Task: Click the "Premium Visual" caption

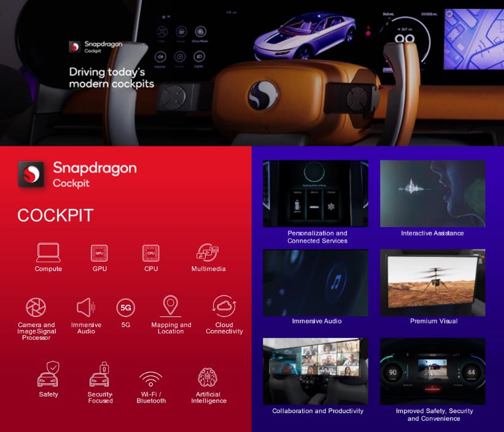Action: tap(433, 321)
